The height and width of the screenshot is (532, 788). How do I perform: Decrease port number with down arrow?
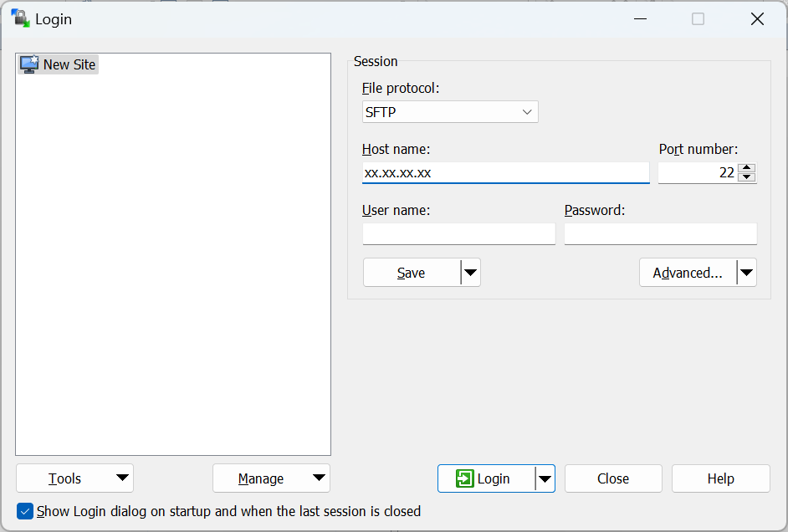[747, 177]
